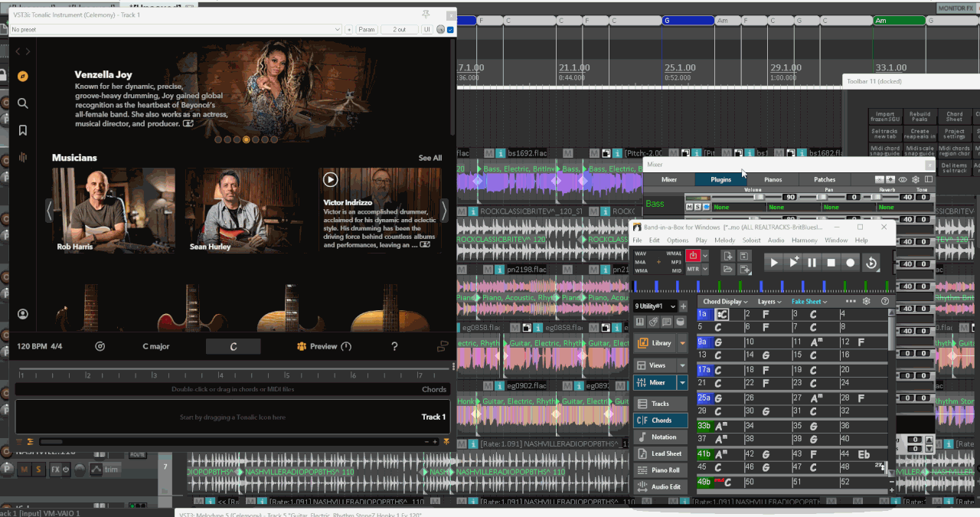
Task: Open the Band-in-a-Box Harmony menu
Action: pyautogui.click(x=804, y=241)
